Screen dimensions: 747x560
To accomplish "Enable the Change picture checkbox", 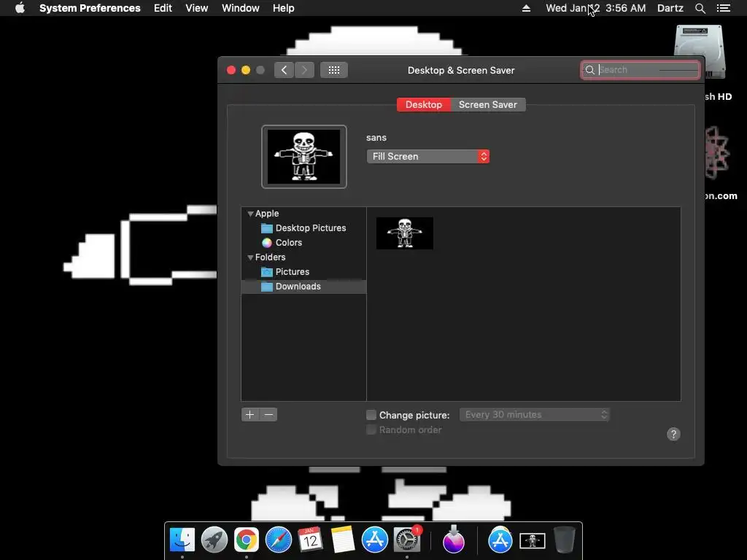I will (371, 415).
